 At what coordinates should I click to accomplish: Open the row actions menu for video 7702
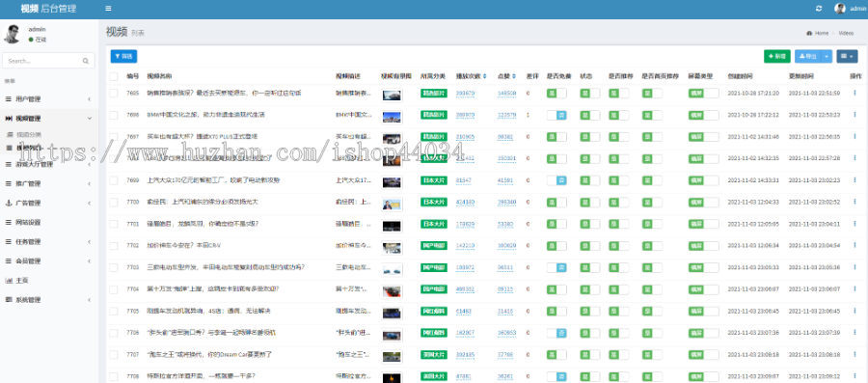[x=855, y=246]
